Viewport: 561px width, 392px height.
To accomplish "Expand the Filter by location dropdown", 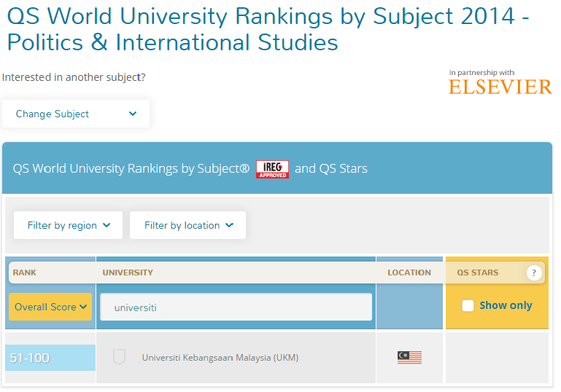I will pos(188,225).
